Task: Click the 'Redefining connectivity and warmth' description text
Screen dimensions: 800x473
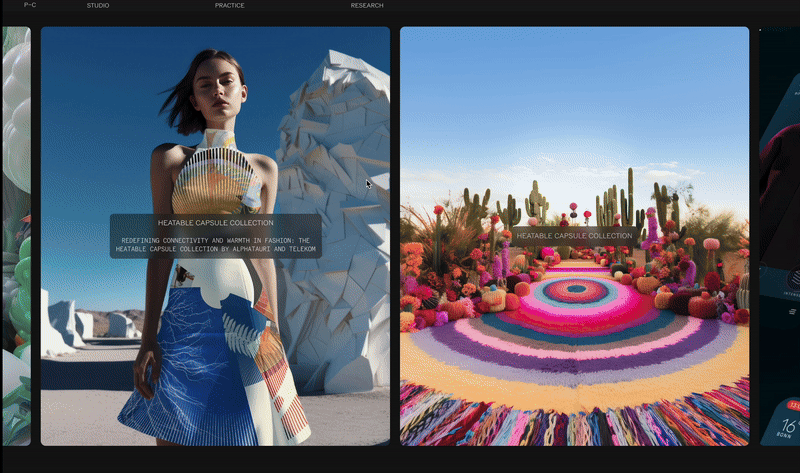Action: click(x=215, y=245)
